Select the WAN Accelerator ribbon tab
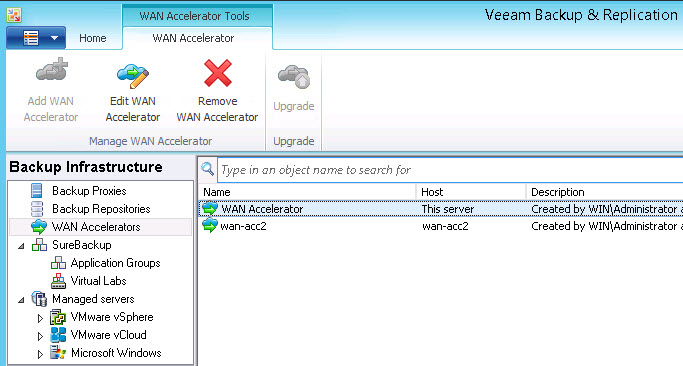The image size is (683, 366). [193, 38]
